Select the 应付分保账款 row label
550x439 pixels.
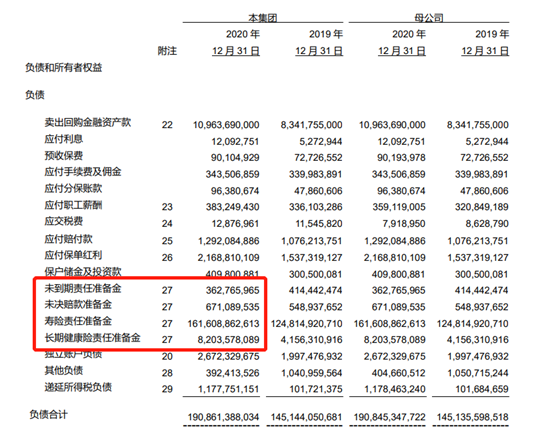point(73,189)
